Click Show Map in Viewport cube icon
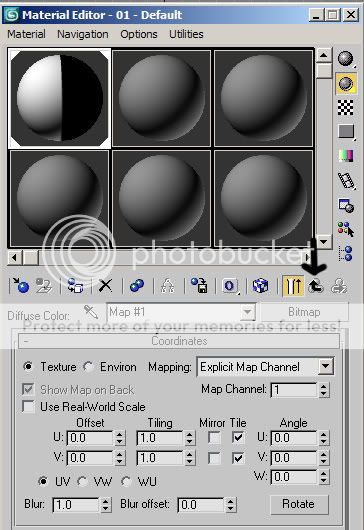The image size is (364, 530). point(260,286)
